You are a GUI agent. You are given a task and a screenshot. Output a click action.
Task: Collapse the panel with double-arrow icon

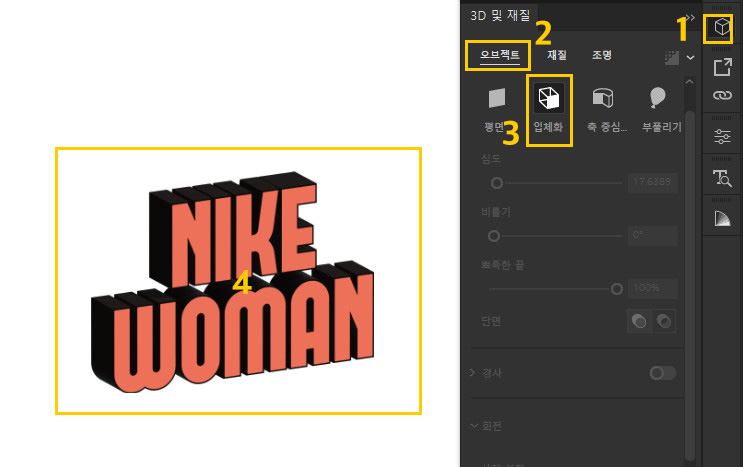click(690, 18)
